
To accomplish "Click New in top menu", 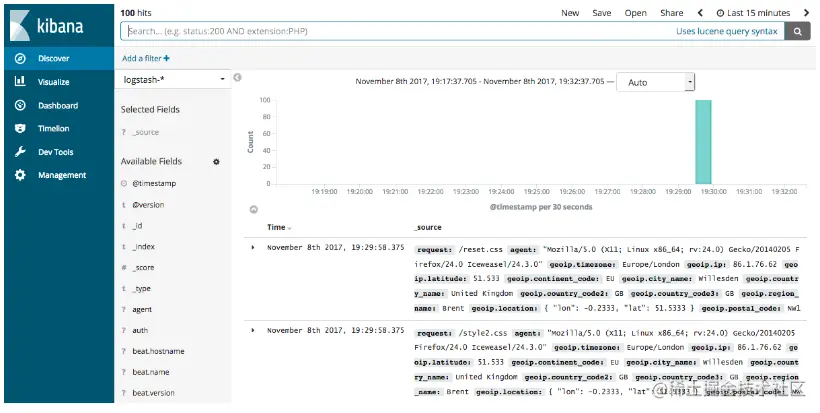I will (570, 13).
